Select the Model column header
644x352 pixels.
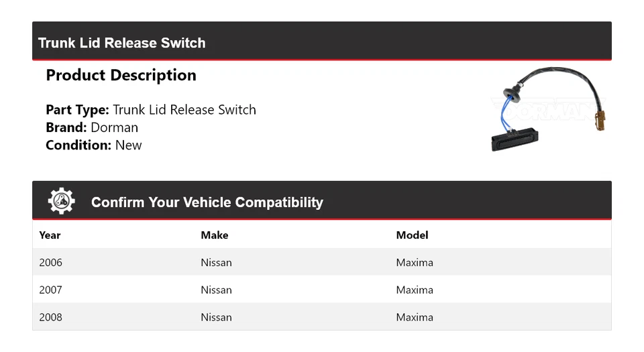click(x=412, y=235)
